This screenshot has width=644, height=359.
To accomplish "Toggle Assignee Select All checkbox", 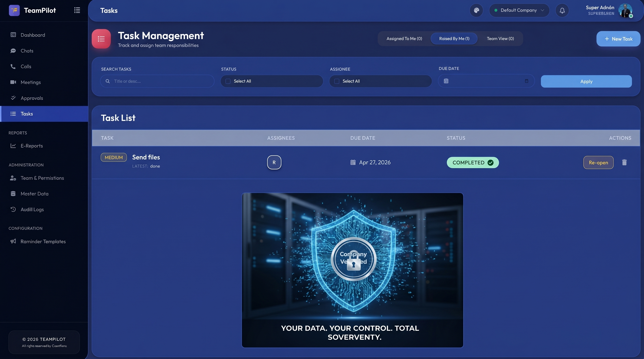I will pos(337,81).
